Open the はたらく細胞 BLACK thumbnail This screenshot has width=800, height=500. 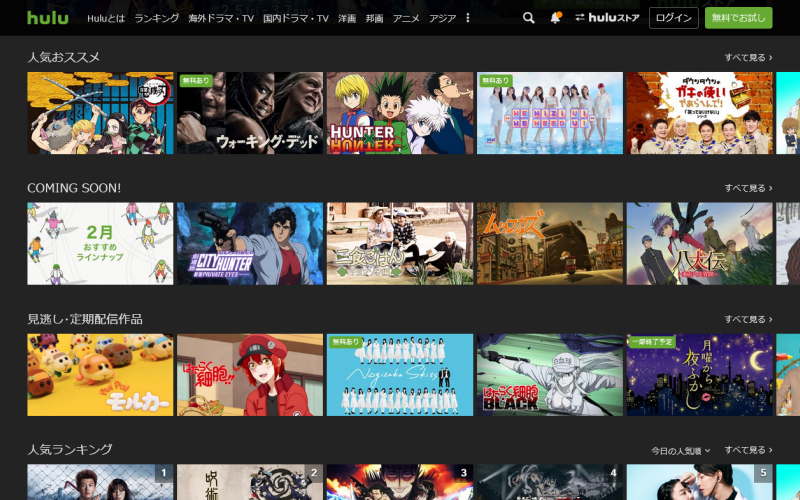tap(550, 375)
